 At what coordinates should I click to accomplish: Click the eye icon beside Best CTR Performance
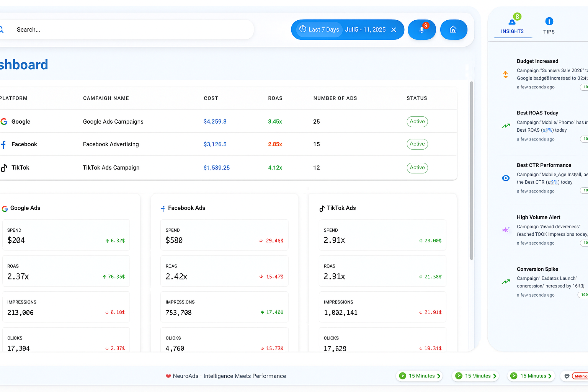tap(506, 178)
